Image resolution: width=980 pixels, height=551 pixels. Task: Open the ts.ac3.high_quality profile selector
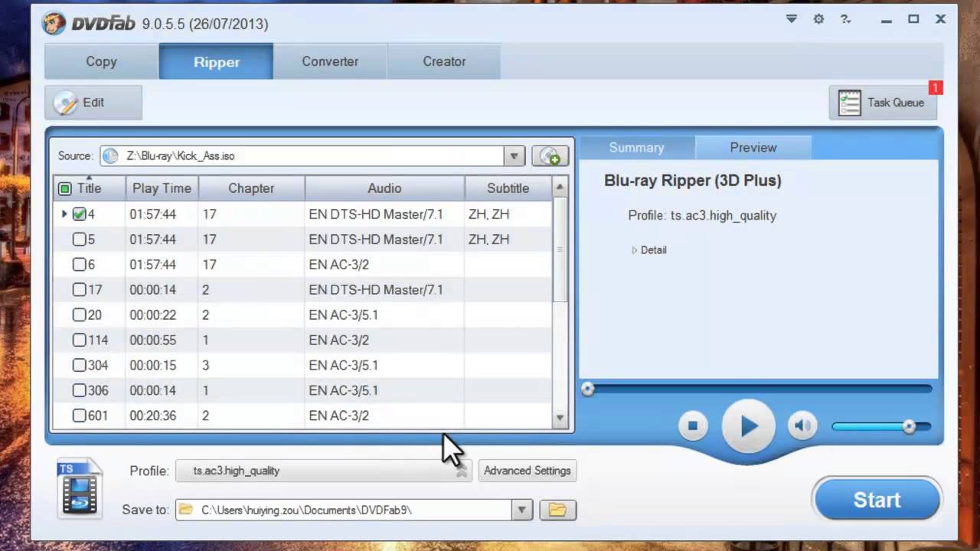pos(322,471)
